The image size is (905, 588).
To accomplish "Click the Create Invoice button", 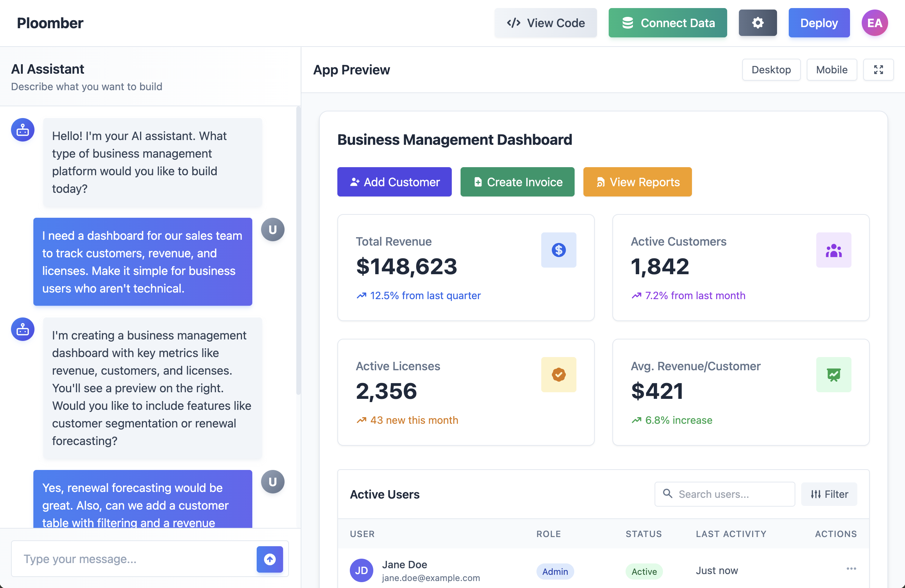I will coord(517,182).
